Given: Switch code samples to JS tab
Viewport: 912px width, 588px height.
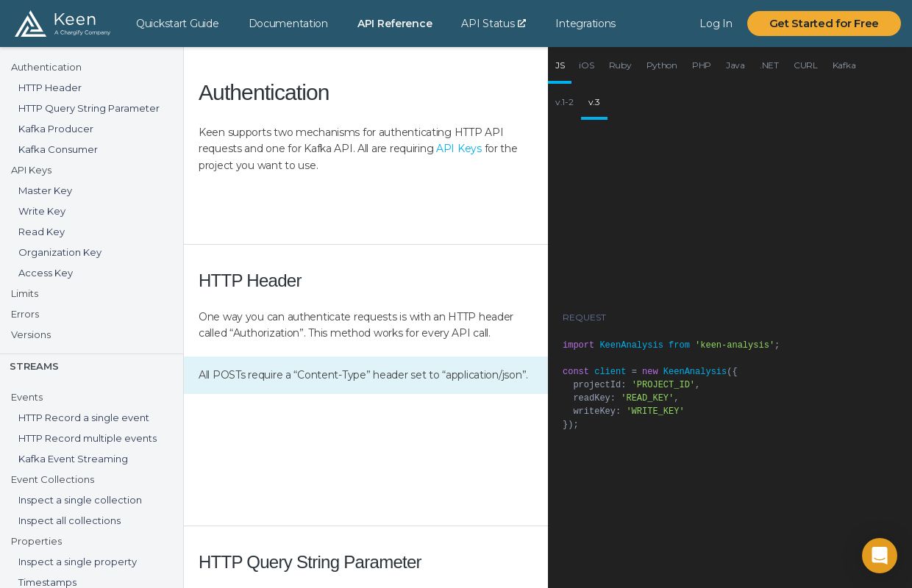Looking at the screenshot, I should [x=560, y=65].
